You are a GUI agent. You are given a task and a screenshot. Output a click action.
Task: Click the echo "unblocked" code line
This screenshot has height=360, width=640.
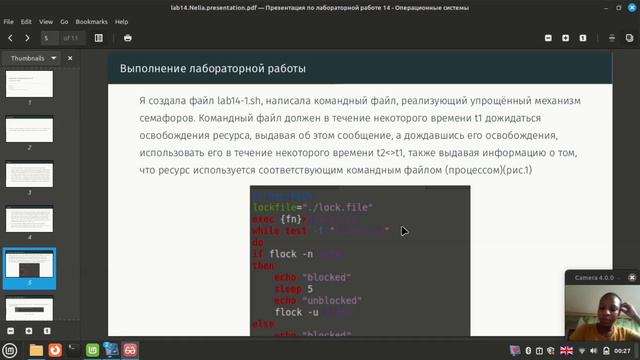coord(318,300)
